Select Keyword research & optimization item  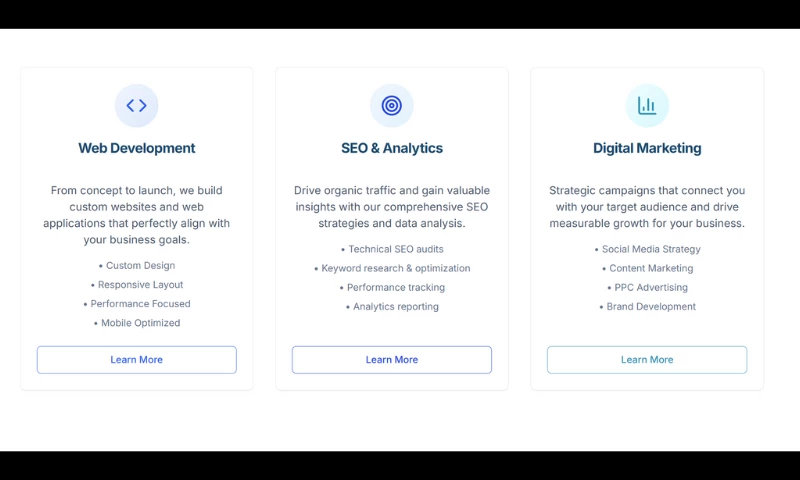point(395,268)
